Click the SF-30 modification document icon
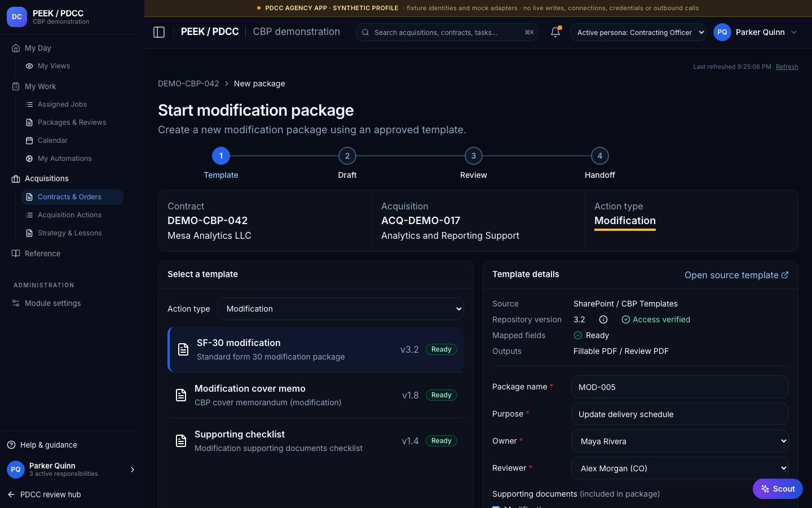Screen dimensions: 812x508 (183, 349)
